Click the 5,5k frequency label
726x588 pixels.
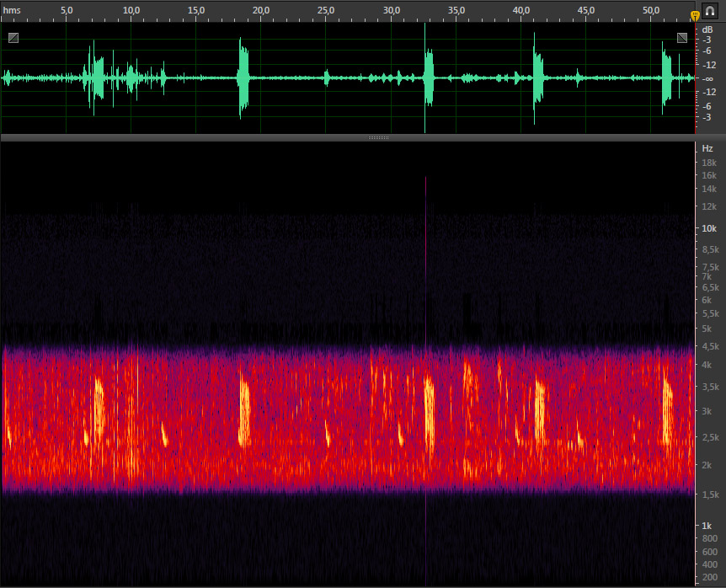[x=710, y=313]
